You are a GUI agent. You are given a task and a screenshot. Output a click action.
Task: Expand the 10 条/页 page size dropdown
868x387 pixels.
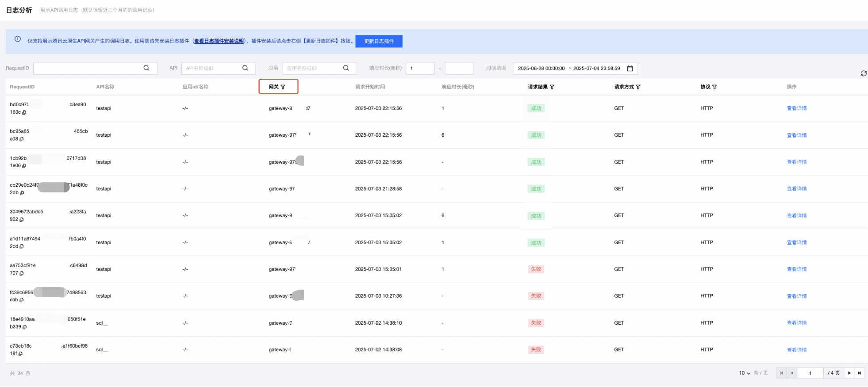coord(745,373)
